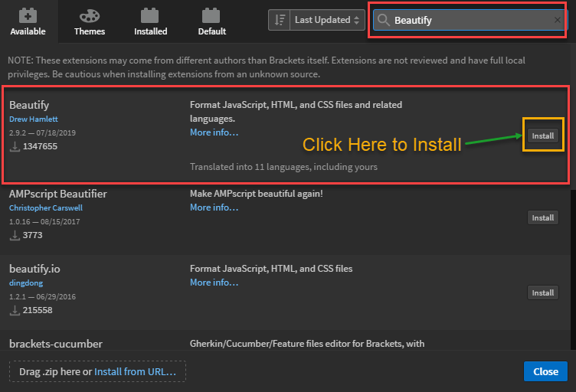Screen dimensions: 576x392
Task: Click 'Make AMPscript beautiful again!' description
Action: 257,194
